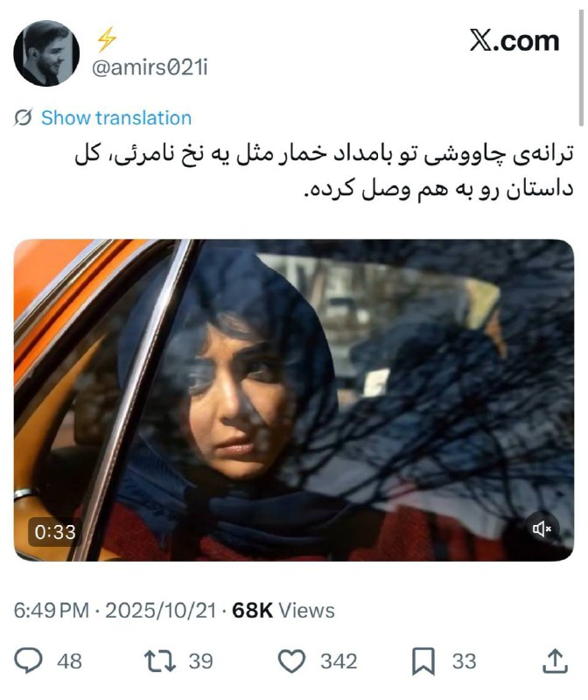Click the share upload icon
The height and width of the screenshot is (700, 588).
(555, 661)
